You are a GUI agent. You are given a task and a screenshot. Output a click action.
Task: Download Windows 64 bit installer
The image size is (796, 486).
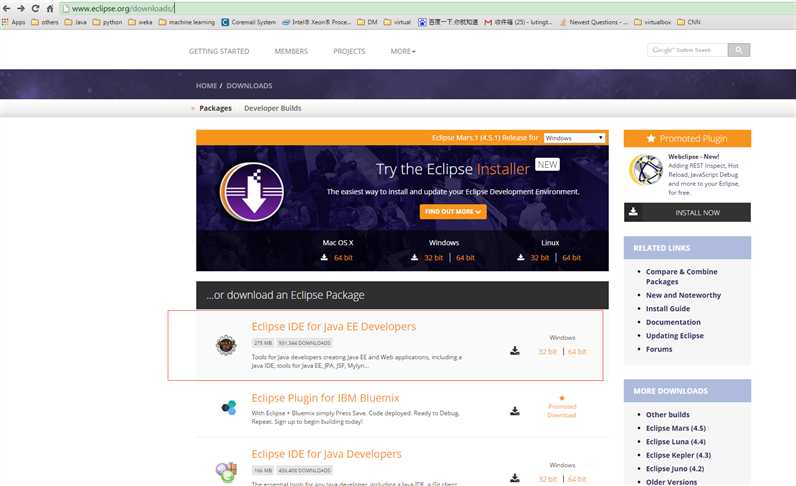click(466, 257)
